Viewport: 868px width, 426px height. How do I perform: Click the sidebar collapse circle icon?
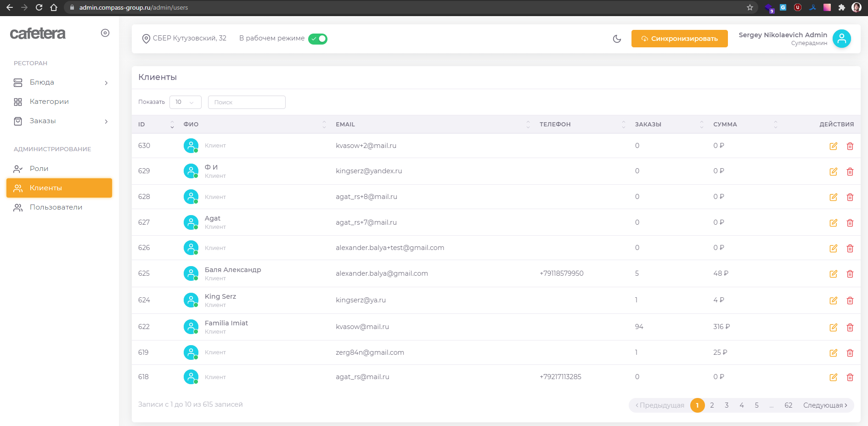(x=105, y=33)
